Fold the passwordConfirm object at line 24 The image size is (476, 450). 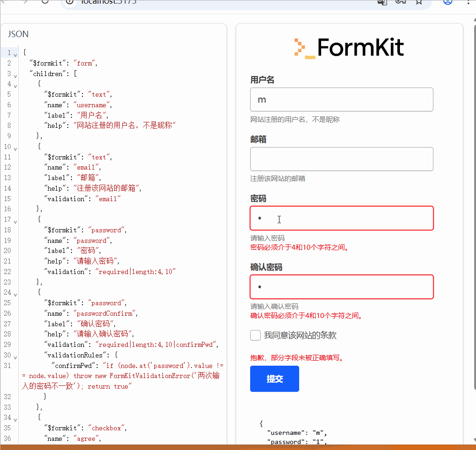[x=15, y=295]
